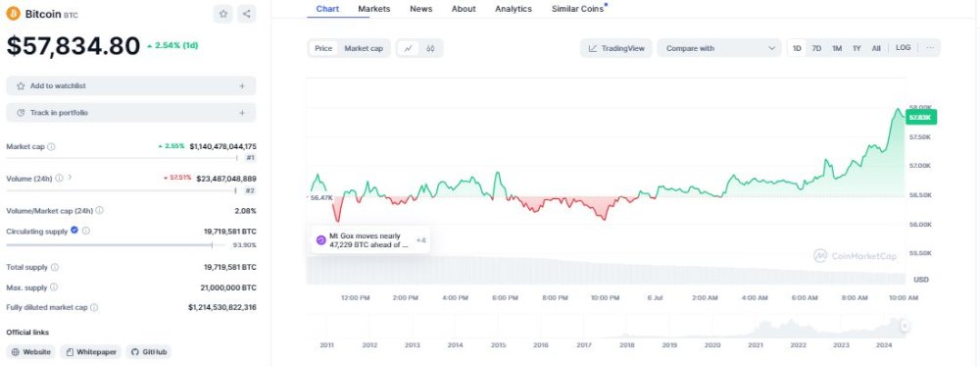Open the three-dots chart options menu
The image size is (980, 367).
point(930,48)
